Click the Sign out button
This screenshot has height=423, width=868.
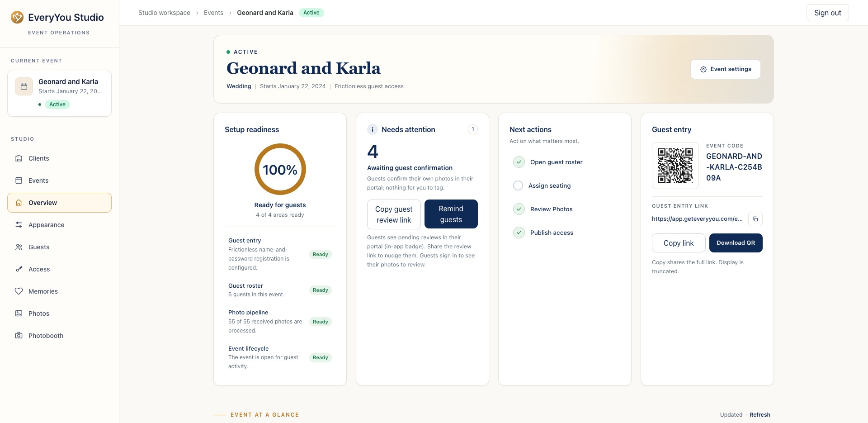tap(827, 13)
